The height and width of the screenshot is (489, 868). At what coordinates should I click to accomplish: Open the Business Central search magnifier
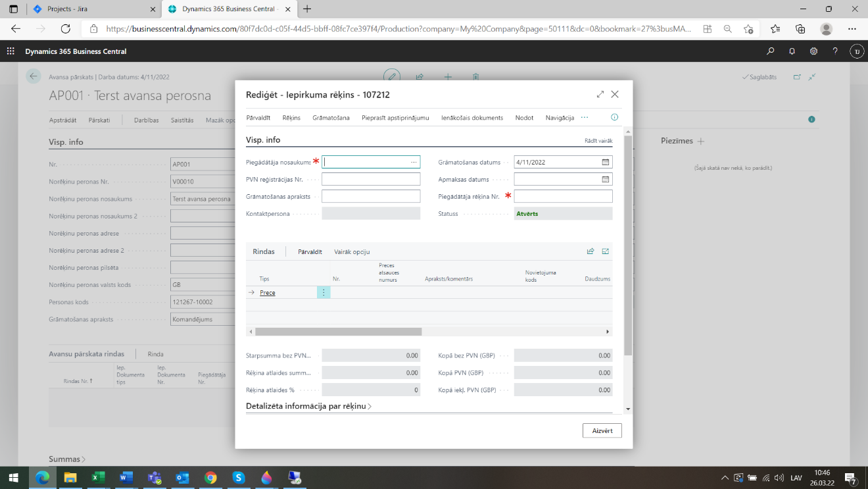coord(771,51)
